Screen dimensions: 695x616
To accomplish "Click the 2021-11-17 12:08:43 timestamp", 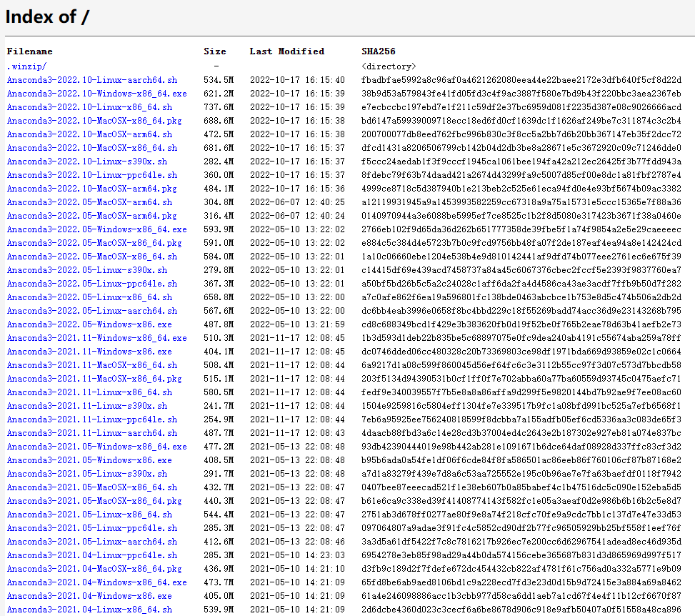I will (x=297, y=433).
